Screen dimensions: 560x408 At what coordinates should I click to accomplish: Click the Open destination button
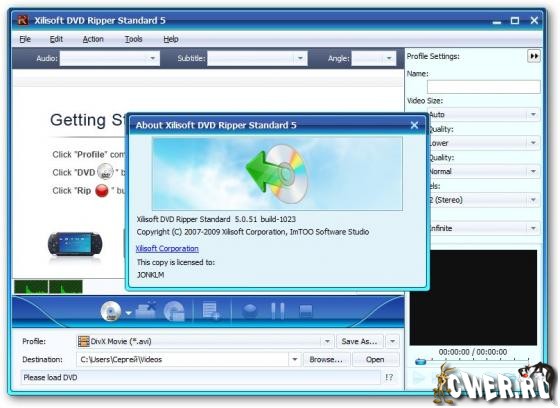tap(375, 359)
